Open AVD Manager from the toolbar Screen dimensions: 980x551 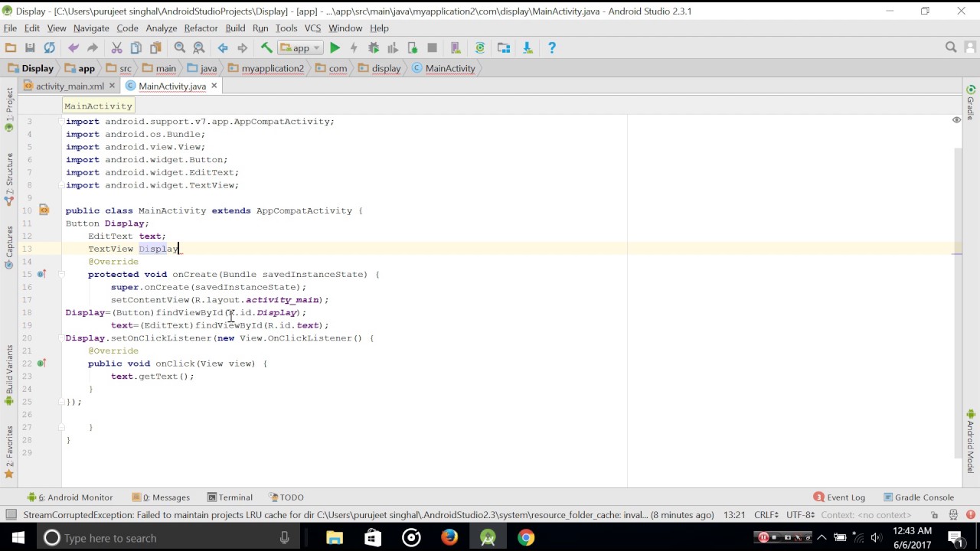click(455, 47)
